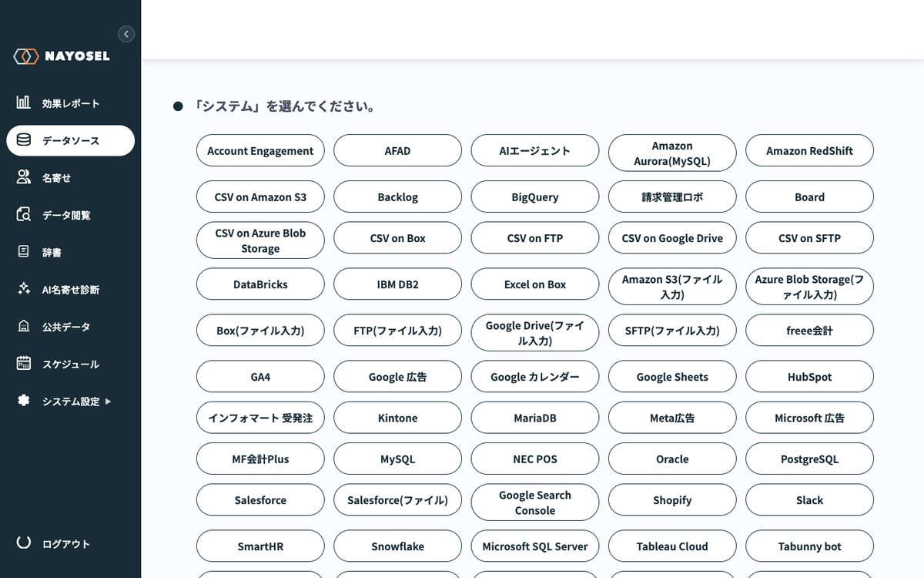Click the ログアウト power icon

pos(24,543)
